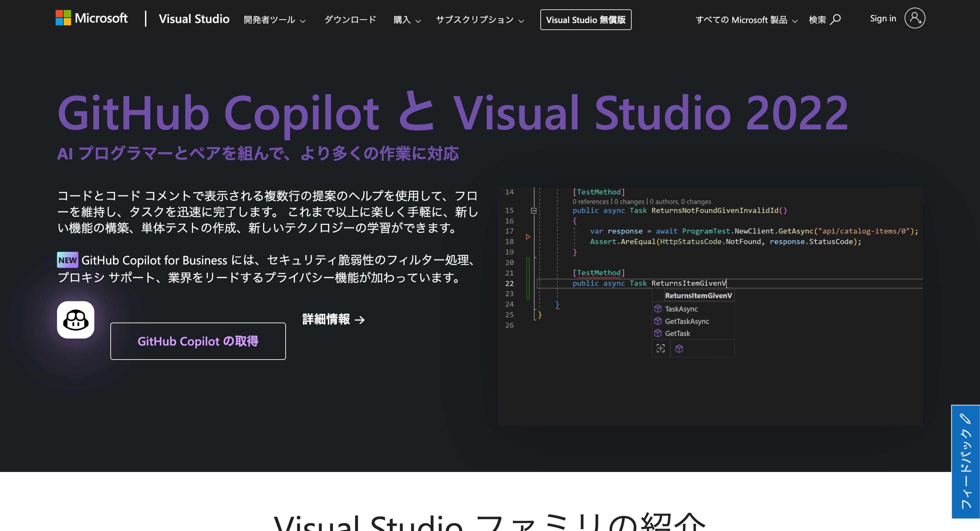Follow the 詳細情報 arrow link
Screen dimensions: 980x531
pos(333,319)
